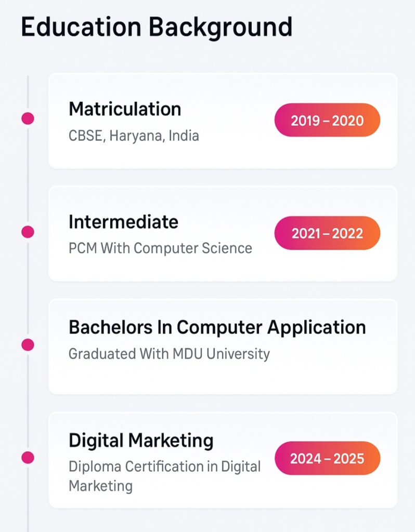The height and width of the screenshot is (532, 415).
Task: Click timeline line between Bachelors and Digital Marketing dots
Action: pyautogui.click(x=28, y=401)
